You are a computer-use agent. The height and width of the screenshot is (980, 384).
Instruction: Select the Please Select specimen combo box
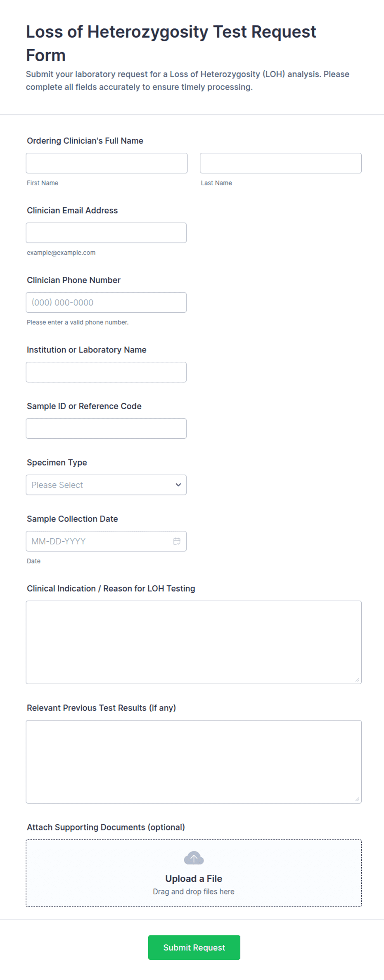(x=106, y=485)
